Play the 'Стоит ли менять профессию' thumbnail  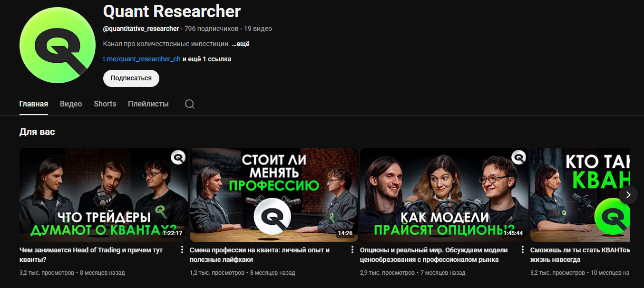[x=274, y=195]
